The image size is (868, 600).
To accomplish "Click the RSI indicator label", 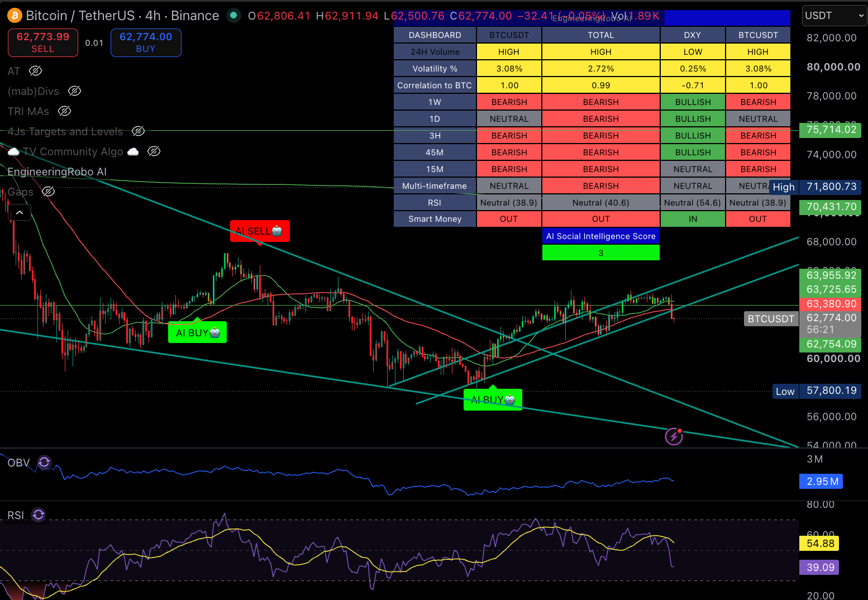I will click(x=16, y=515).
